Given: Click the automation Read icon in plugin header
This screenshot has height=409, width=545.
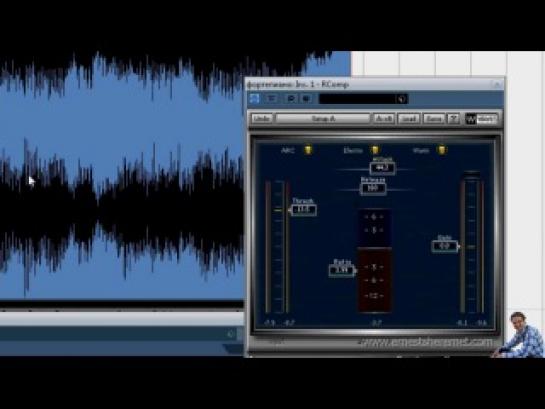Looking at the screenshot, I should pos(291,99).
